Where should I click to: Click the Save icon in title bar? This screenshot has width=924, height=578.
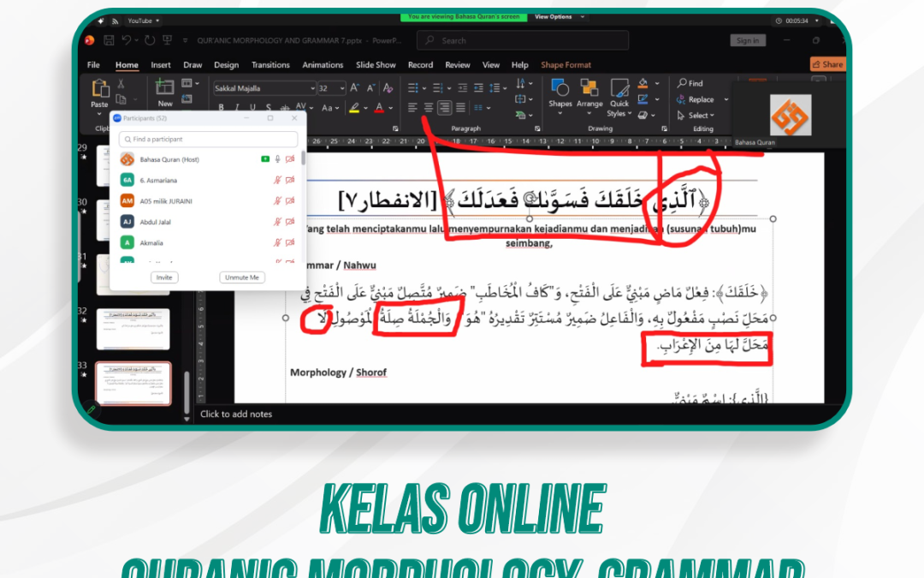(x=109, y=41)
